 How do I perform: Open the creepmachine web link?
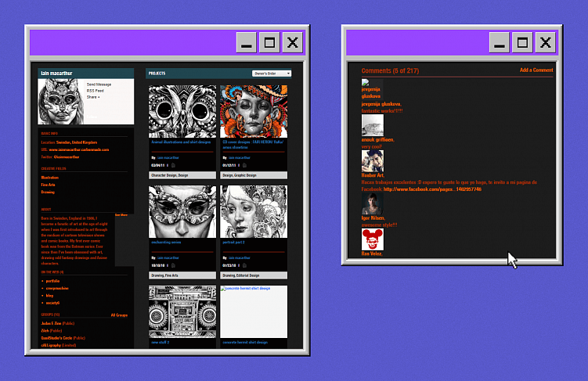tap(57, 289)
